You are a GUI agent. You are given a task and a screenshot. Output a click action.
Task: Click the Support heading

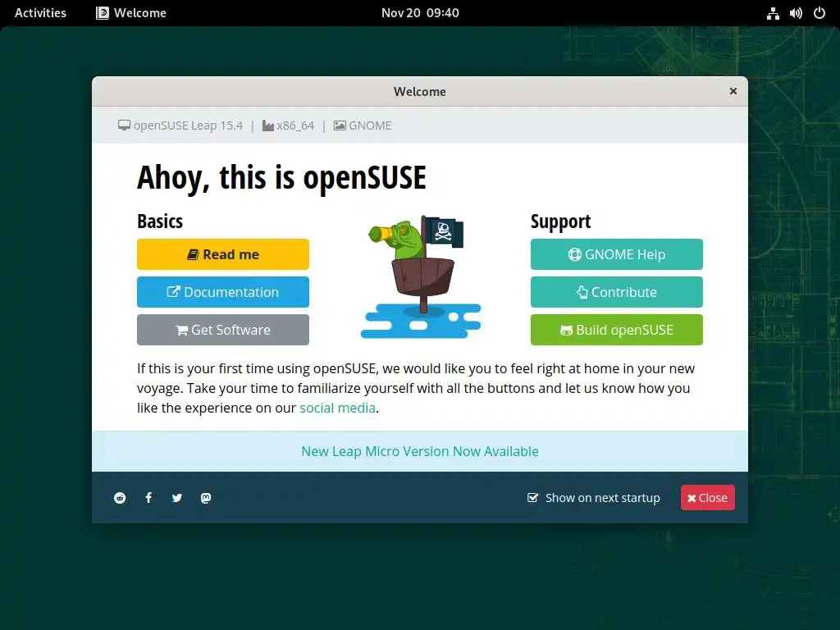click(x=561, y=221)
